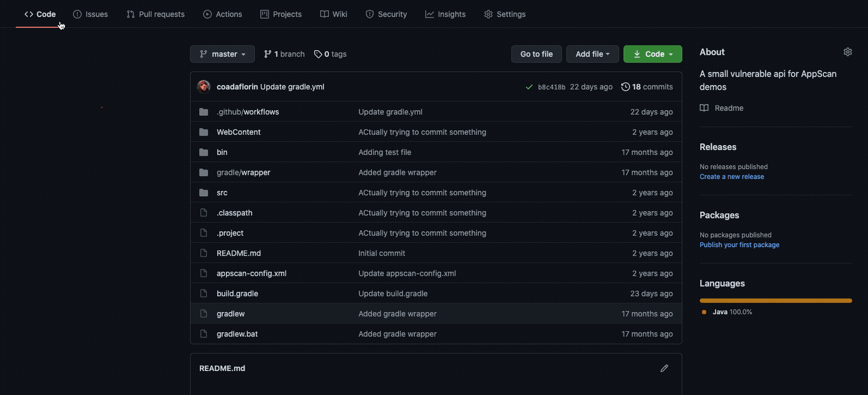Open the Add file dropdown

(592, 54)
